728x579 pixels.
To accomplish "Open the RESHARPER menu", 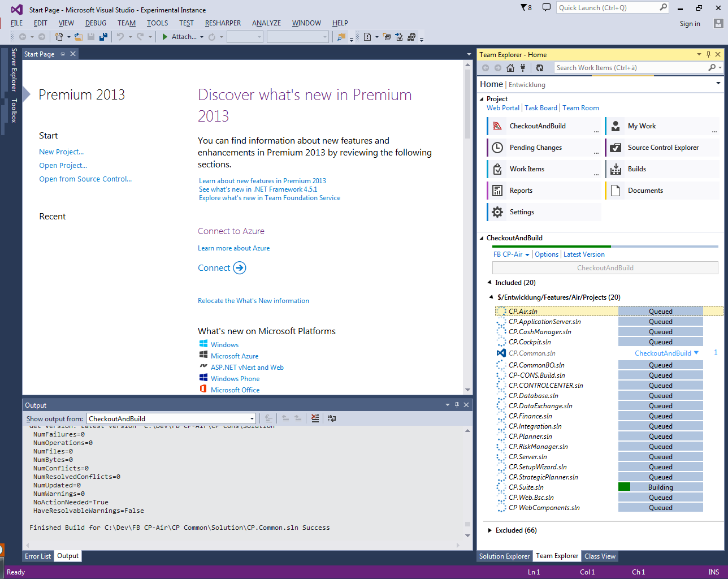I will pos(223,23).
